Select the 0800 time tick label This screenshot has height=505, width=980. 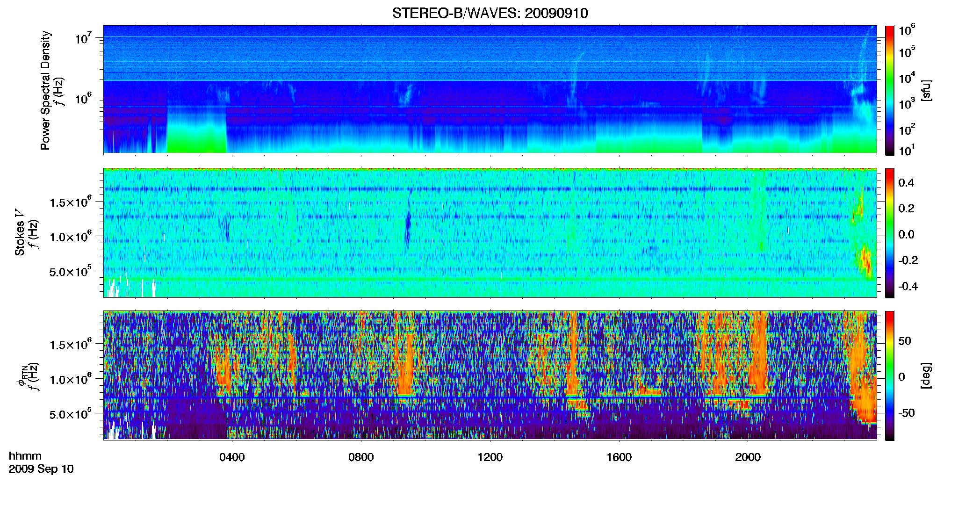(361, 457)
